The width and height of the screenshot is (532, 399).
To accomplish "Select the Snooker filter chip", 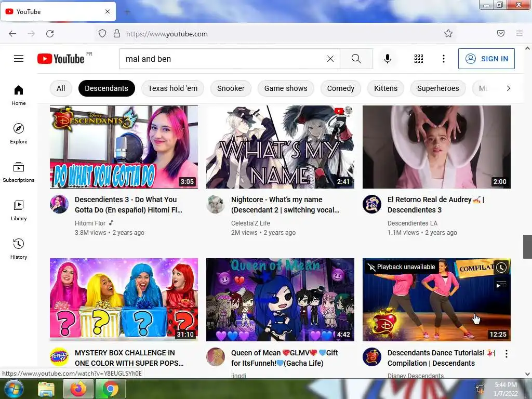I will coord(231,88).
